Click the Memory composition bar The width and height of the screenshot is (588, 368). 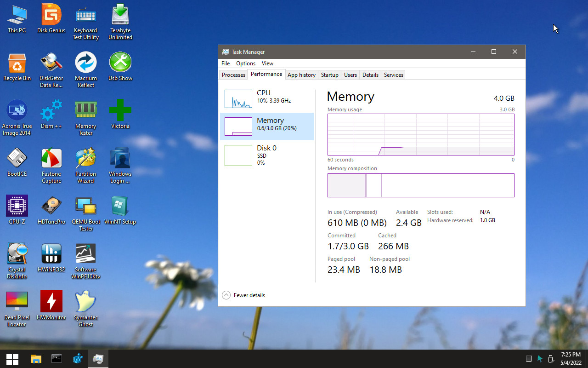pyautogui.click(x=421, y=185)
